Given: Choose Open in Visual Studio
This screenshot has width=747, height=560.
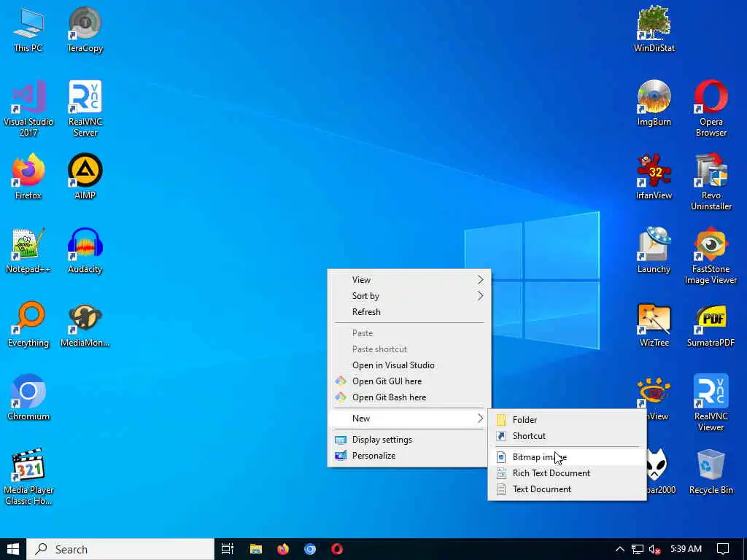Looking at the screenshot, I should pos(409,365).
